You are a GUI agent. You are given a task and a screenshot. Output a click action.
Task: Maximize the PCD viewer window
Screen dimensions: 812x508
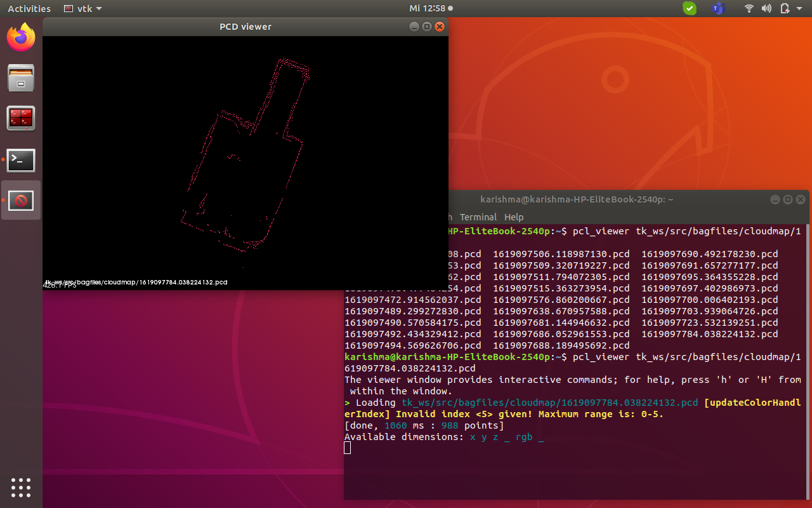coord(427,27)
